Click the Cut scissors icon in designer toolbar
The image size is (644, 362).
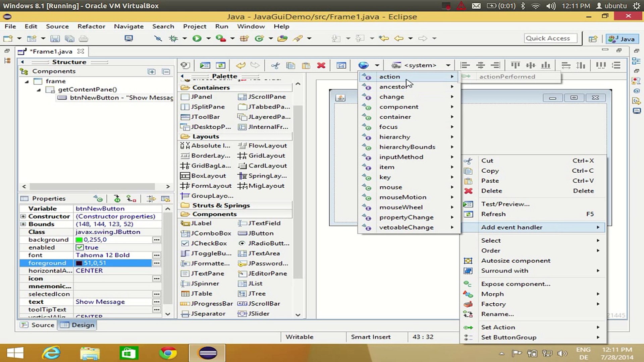(275, 65)
